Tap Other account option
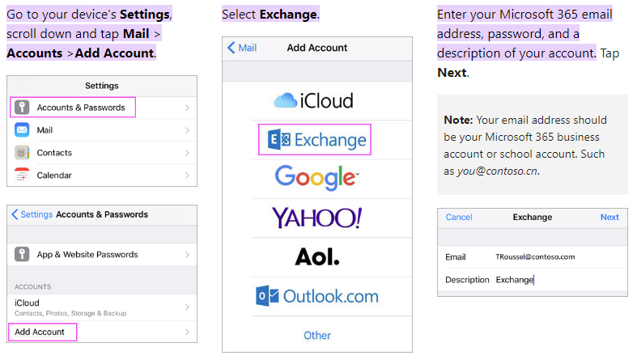Screen dimensions: 637x364 point(317,335)
